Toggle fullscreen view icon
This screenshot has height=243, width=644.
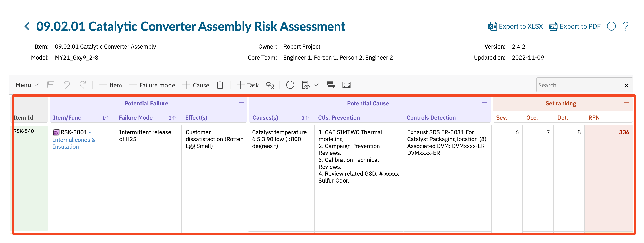346,85
